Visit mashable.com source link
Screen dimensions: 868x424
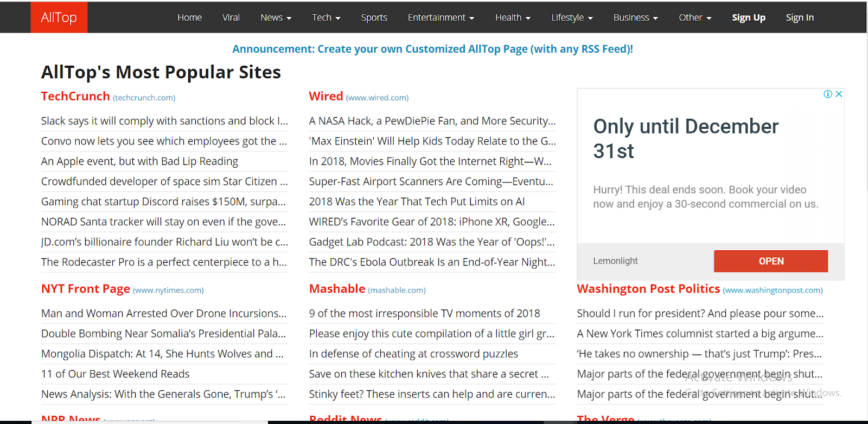[x=397, y=290]
